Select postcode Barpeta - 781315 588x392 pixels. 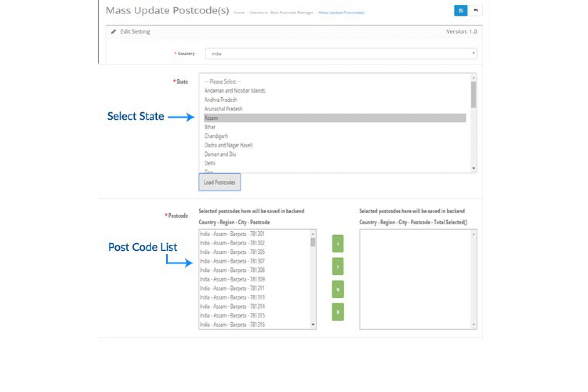255,316
